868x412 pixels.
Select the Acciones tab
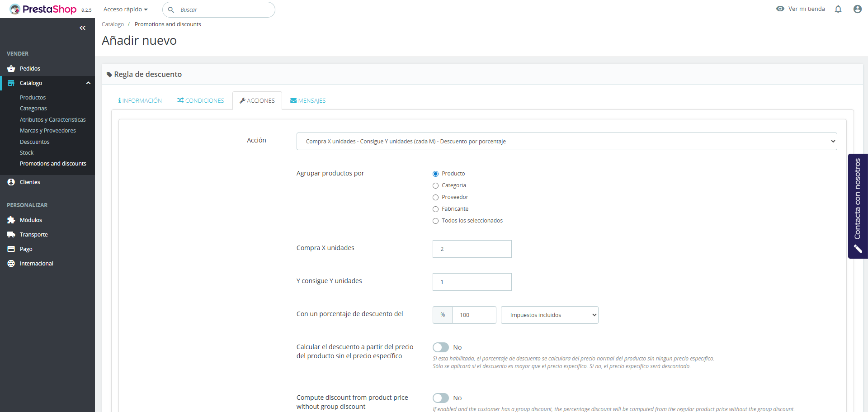[x=257, y=101]
